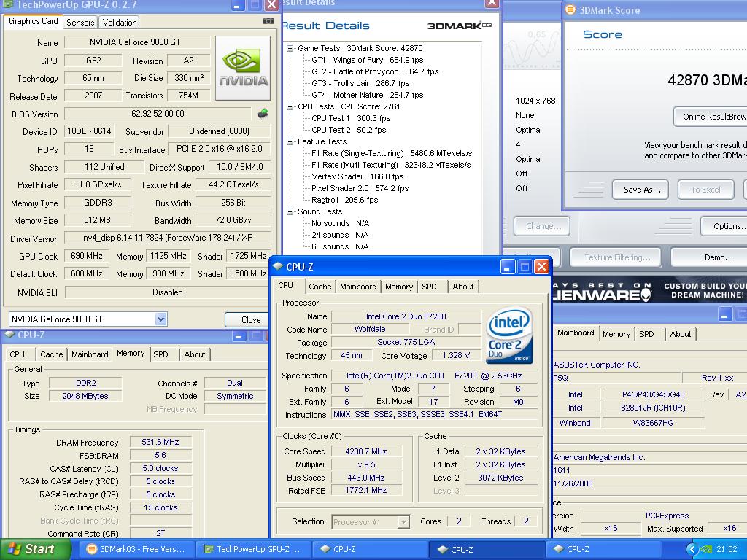
Task: Click the Texture Filtering... button
Action: click(616, 257)
